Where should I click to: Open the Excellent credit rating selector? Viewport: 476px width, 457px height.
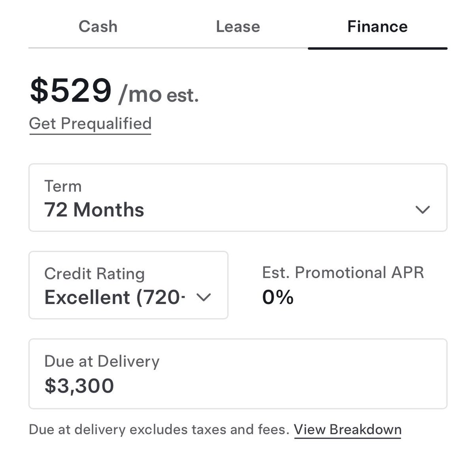pos(115,297)
